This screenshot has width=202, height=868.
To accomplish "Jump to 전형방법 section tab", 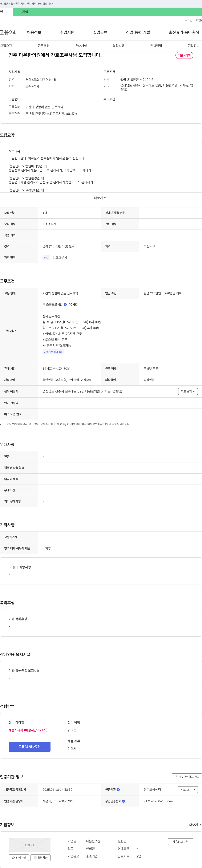I will click(x=156, y=46).
